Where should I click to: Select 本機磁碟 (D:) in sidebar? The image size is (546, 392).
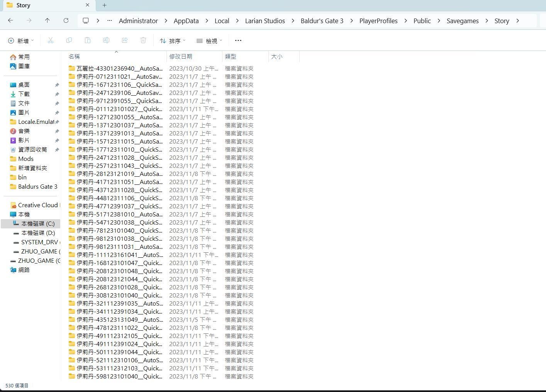pos(38,233)
